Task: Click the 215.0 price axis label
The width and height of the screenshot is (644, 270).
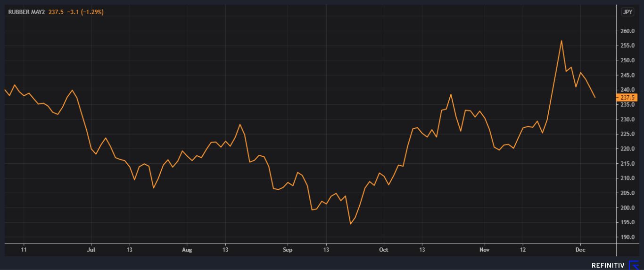Action: 627,163
